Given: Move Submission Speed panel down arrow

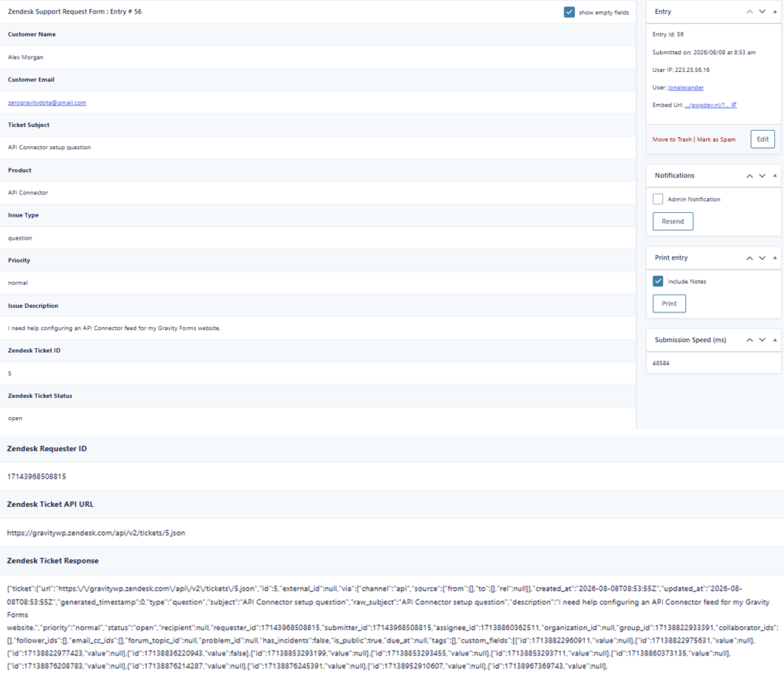Looking at the screenshot, I should [762, 340].
